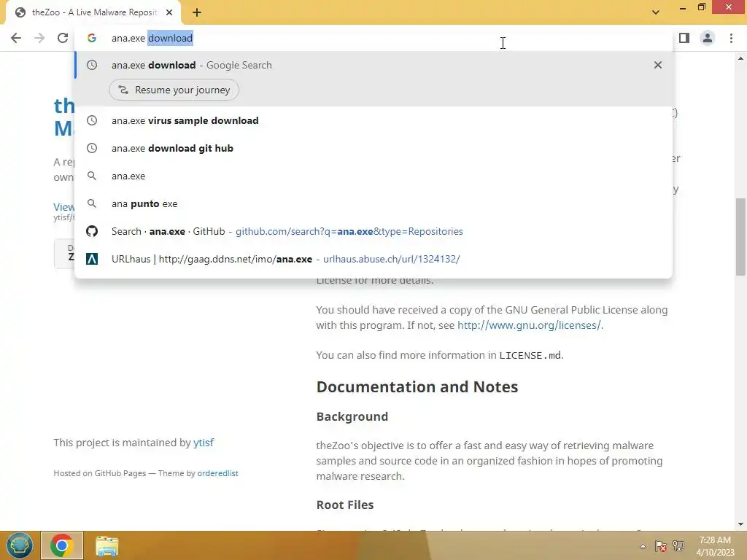This screenshot has width=747, height=560.
Task: Click the address bar text 'ana.exe download'
Action: (152, 38)
